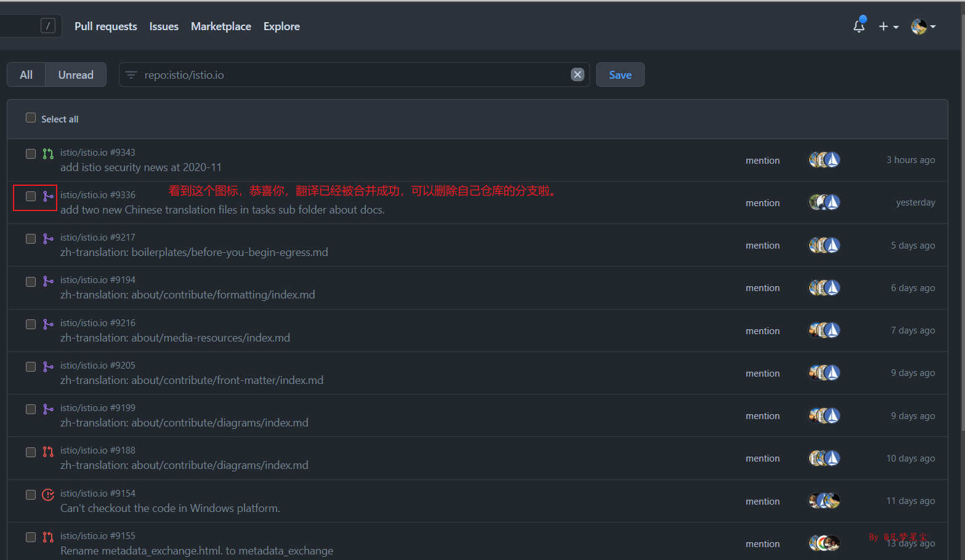Open "Can't checkout the code in Windows" issue

[170, 508]
